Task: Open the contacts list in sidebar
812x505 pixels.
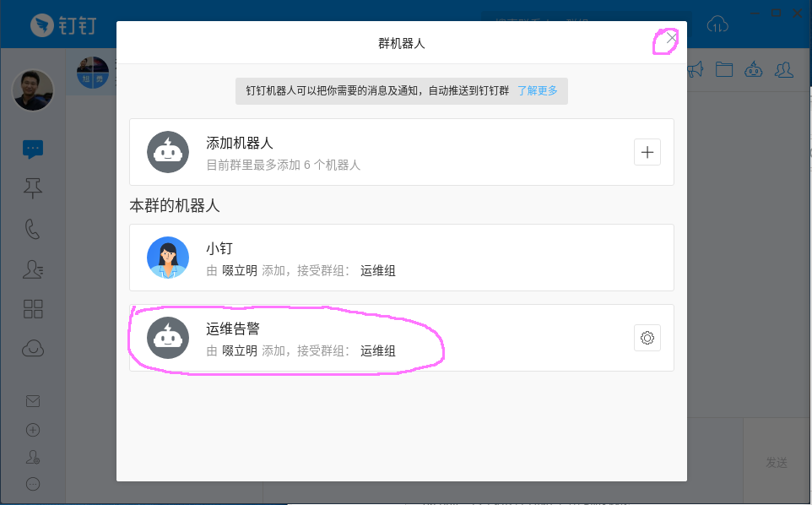Action: coord(33,269)
